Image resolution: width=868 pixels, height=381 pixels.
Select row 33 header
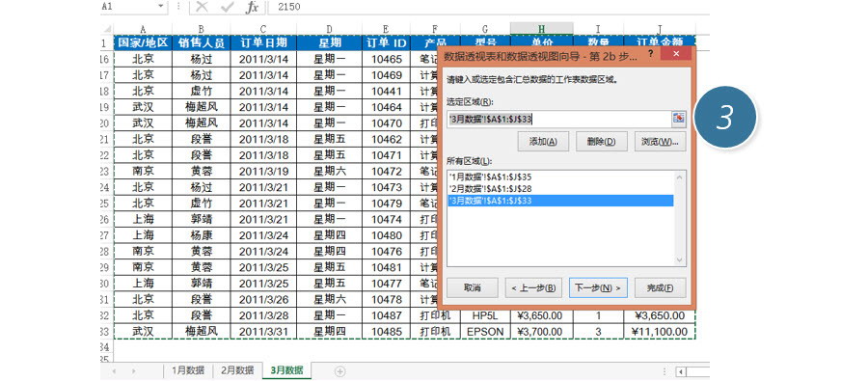pos(105,332)
